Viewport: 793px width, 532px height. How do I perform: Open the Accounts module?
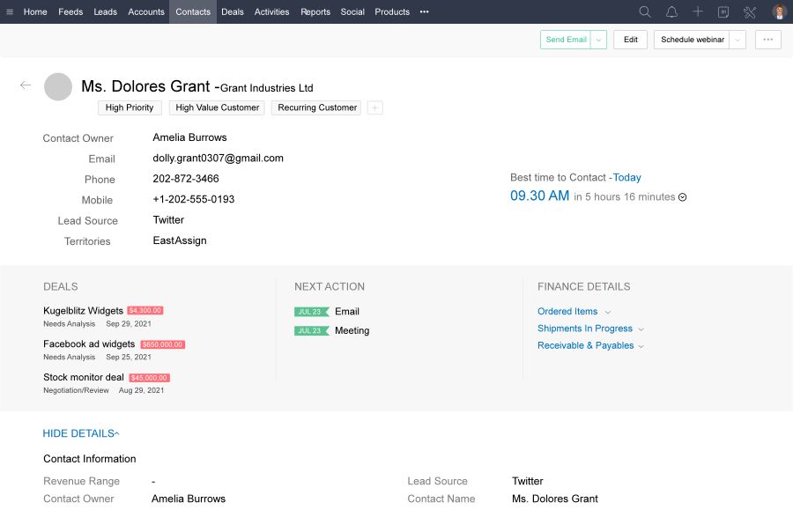point(145,11)
